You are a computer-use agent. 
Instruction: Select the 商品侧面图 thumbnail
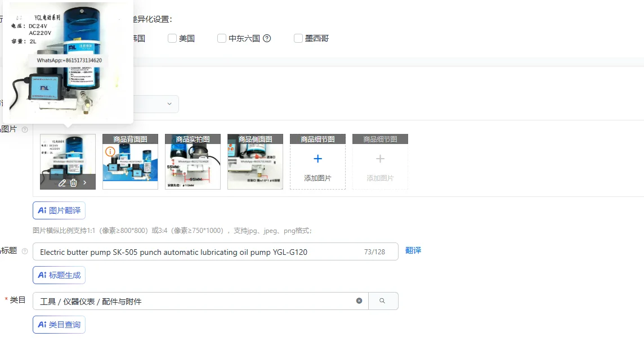click(255, 161)
